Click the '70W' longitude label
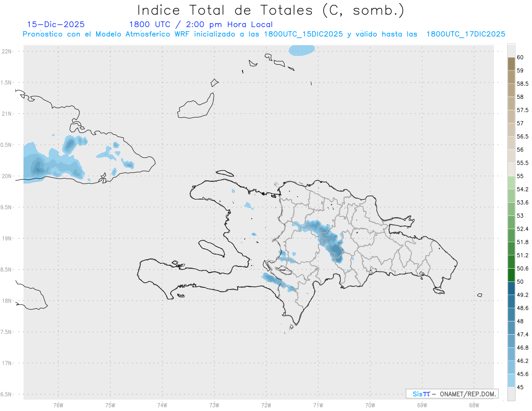532x411 pixels. point(370,405)
